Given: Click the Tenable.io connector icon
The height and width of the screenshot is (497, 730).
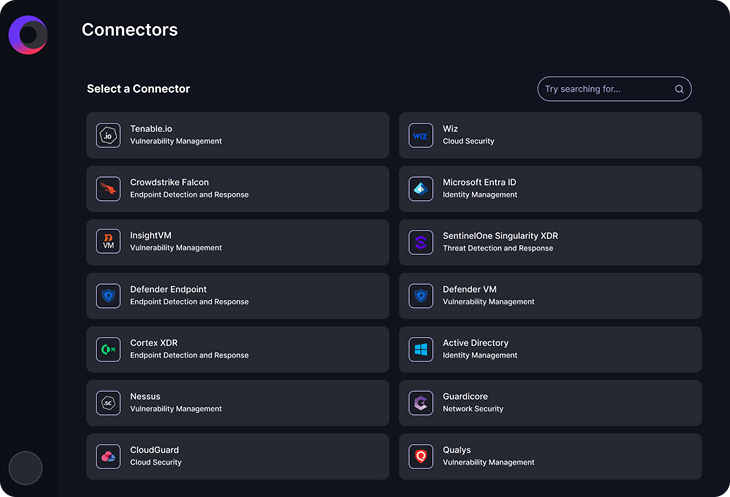Looking at the screenshot, I should 108,135.
